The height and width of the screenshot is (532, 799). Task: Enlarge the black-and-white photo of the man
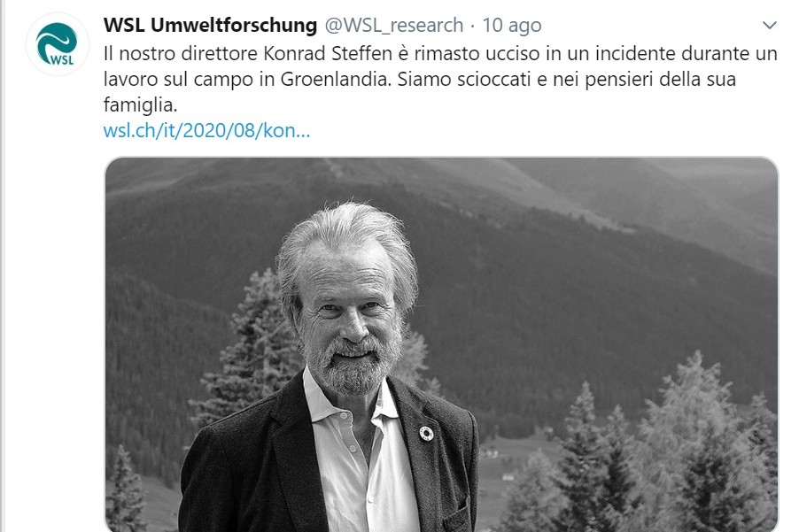441,344
